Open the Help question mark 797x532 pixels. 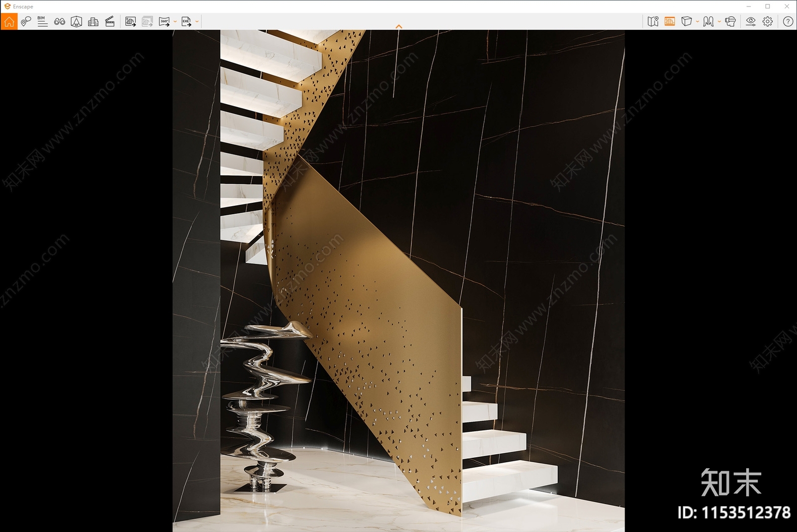[x=788, y=21]
